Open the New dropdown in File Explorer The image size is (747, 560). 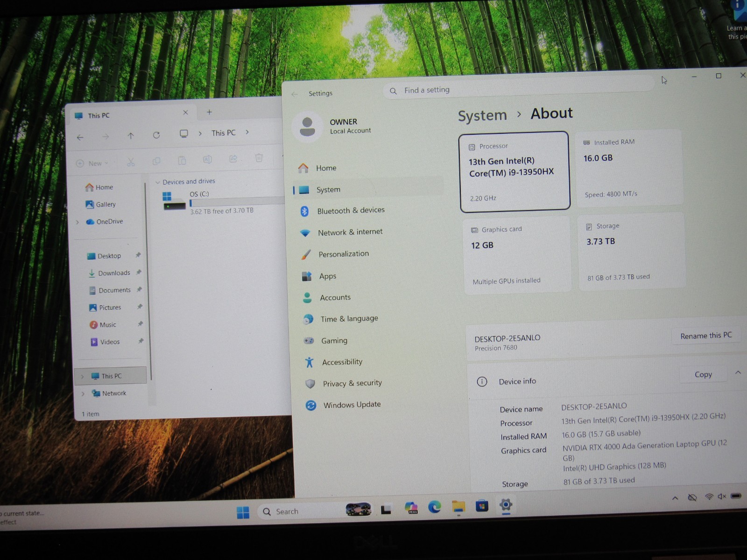[x=92, y=163]
